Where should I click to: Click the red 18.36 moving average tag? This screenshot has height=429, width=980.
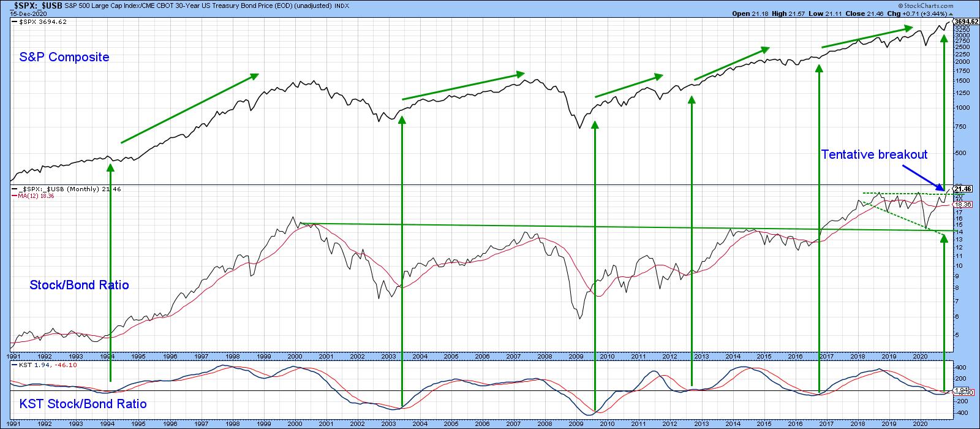coord(963,204)
